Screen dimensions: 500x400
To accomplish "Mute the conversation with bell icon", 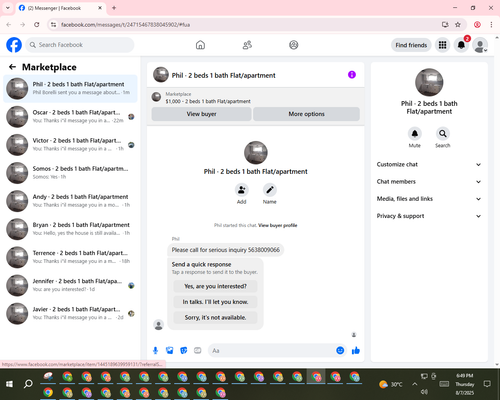I will click(x=415, y=134).
